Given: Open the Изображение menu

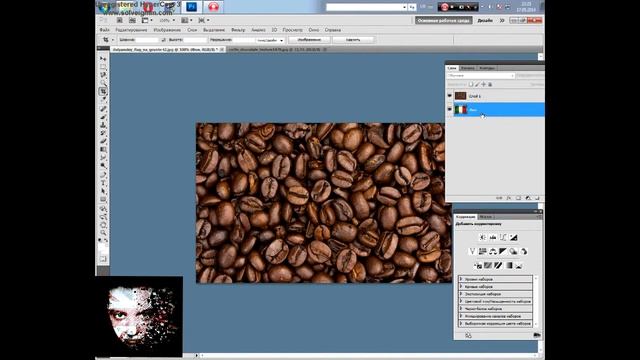Looking at the screenshot, I should (167, 30).
